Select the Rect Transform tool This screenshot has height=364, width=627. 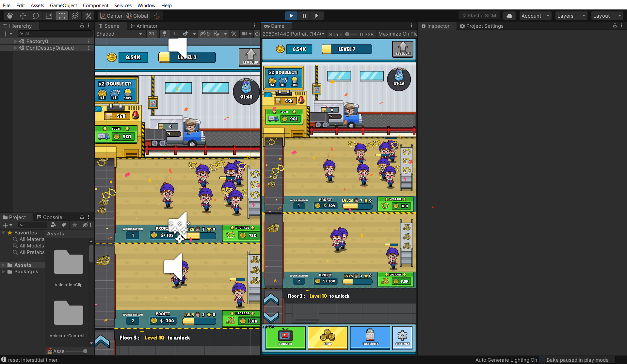[62, 16]
